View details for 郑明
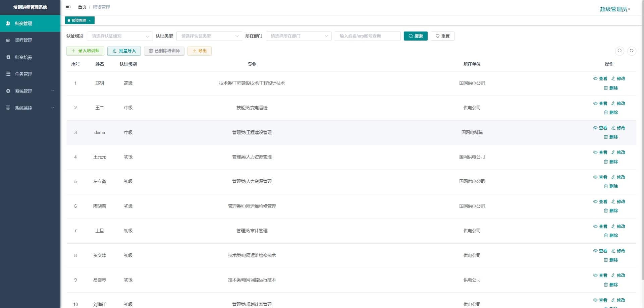This screenshot has height=308, width=644. [600, 79]
